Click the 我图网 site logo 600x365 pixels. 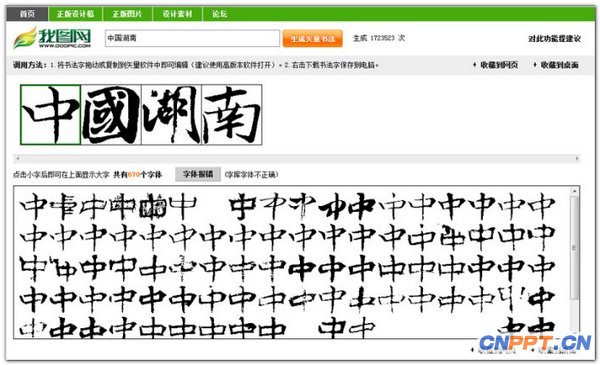[52, 38]
